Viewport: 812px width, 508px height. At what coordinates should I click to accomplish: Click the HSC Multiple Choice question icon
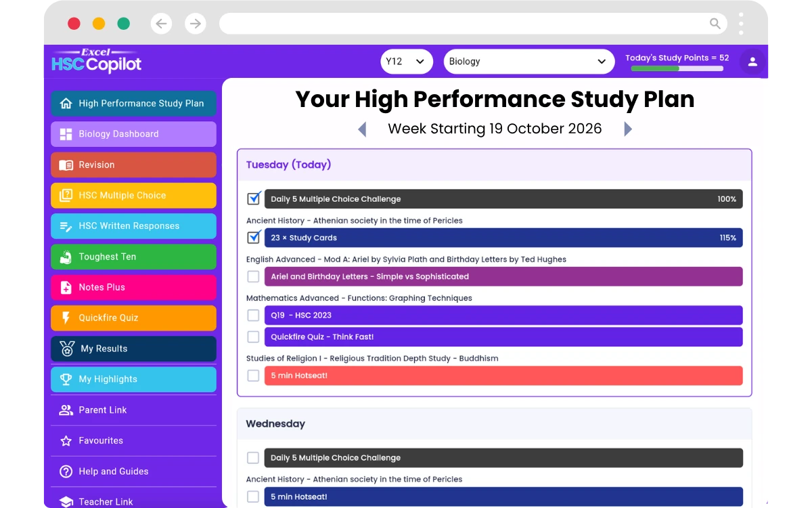(x=66, y=195)
